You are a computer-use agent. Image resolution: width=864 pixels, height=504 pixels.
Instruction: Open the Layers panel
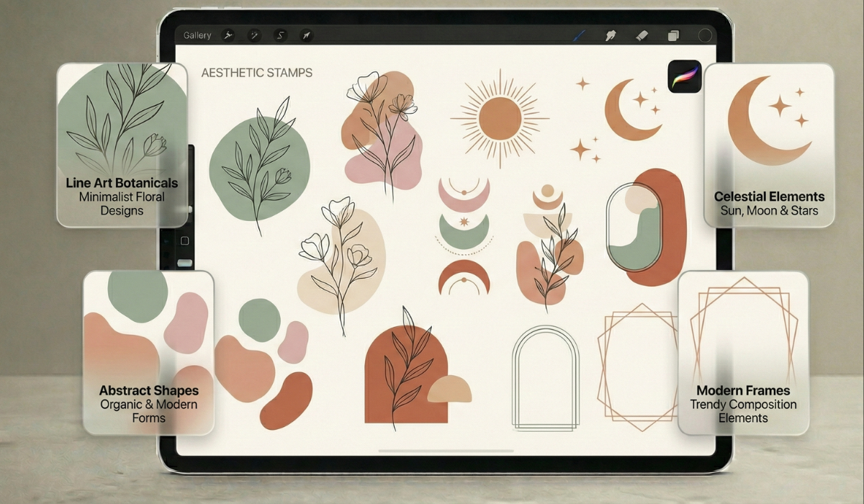tap(672, 33)
